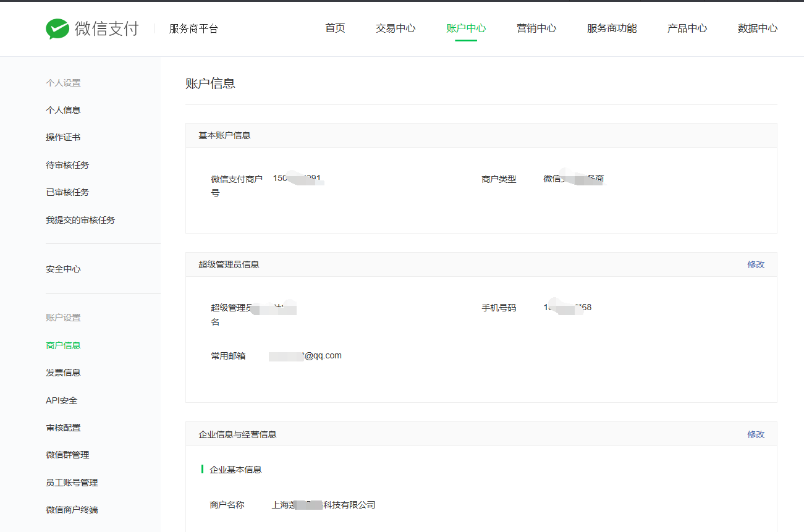Image resolution: width=804 pixels, height=532 pixels.
Task: Open the 产品中心 tab
Action: click(687, 28)
